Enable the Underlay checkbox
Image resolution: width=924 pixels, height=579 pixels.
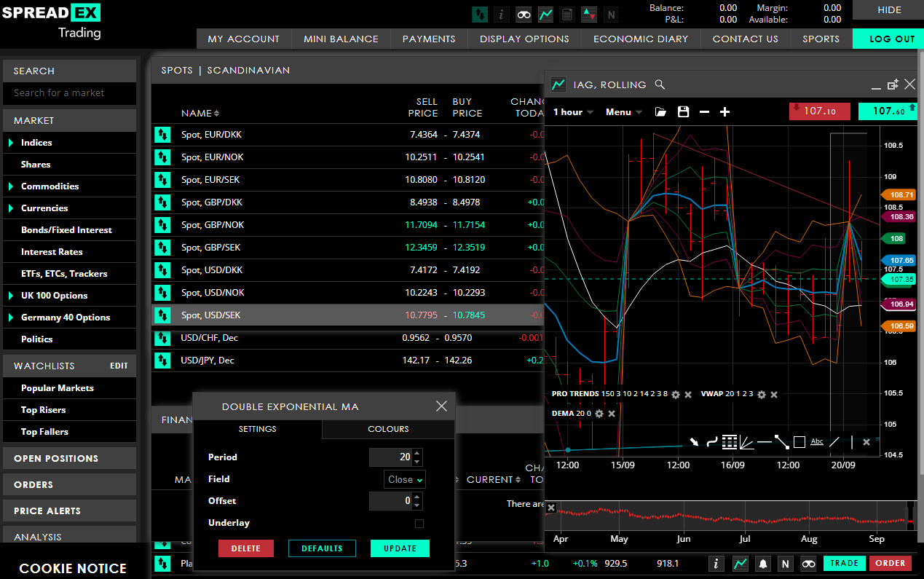click(419, 523)
